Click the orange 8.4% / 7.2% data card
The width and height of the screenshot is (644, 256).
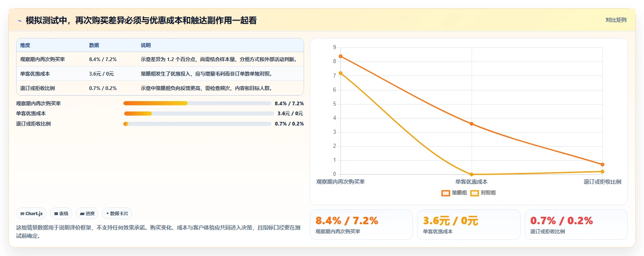coord(361,225)
